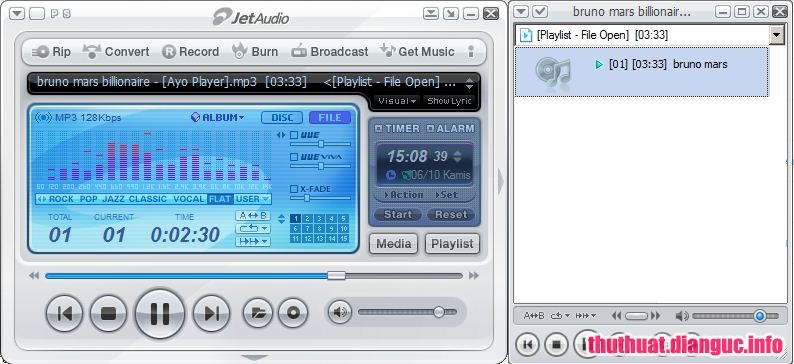Toggle the ALARM checkbox
Screen dimensions: 794x364
(430, 129)
